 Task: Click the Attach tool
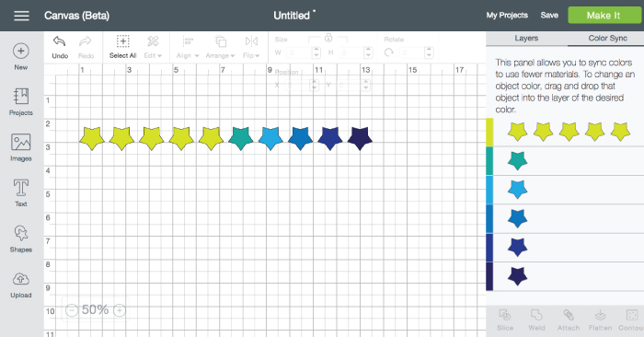pyautogui.click(x=569, y=320)
